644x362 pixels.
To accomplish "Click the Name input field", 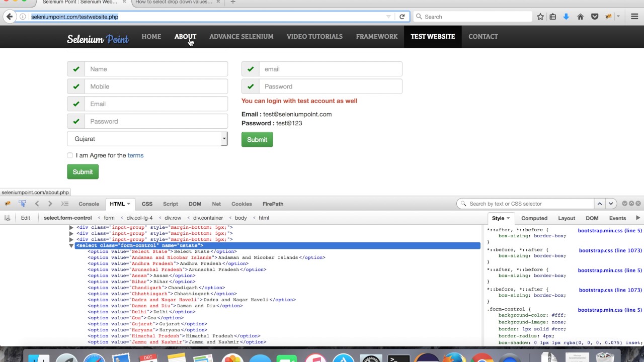I will [x=156, y=69].
